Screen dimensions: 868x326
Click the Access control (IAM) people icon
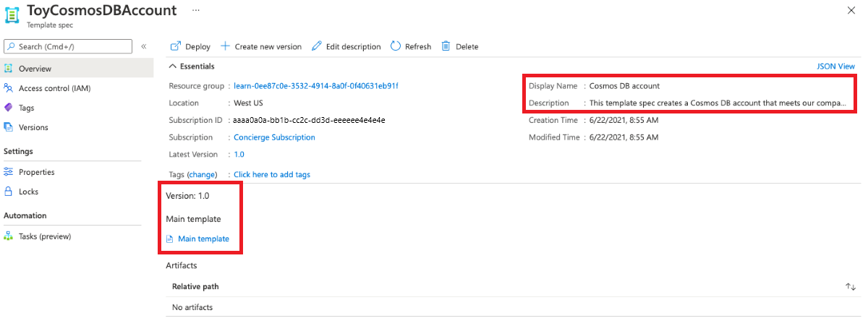point(9,88)
